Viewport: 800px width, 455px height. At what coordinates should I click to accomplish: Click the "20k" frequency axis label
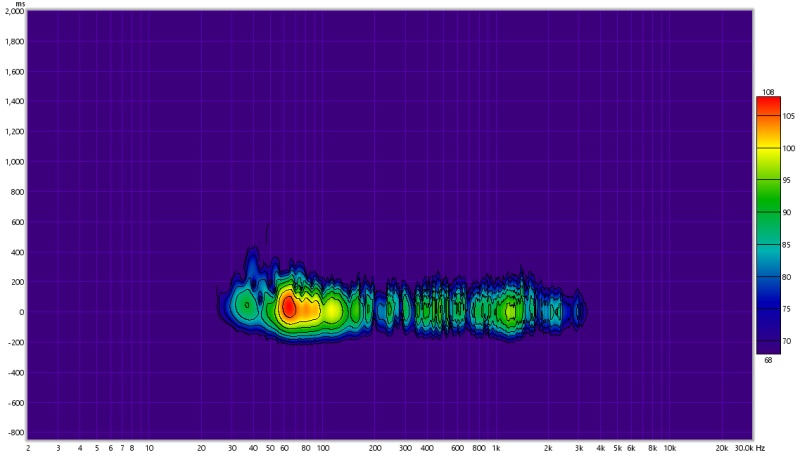(x=721, y=448)
